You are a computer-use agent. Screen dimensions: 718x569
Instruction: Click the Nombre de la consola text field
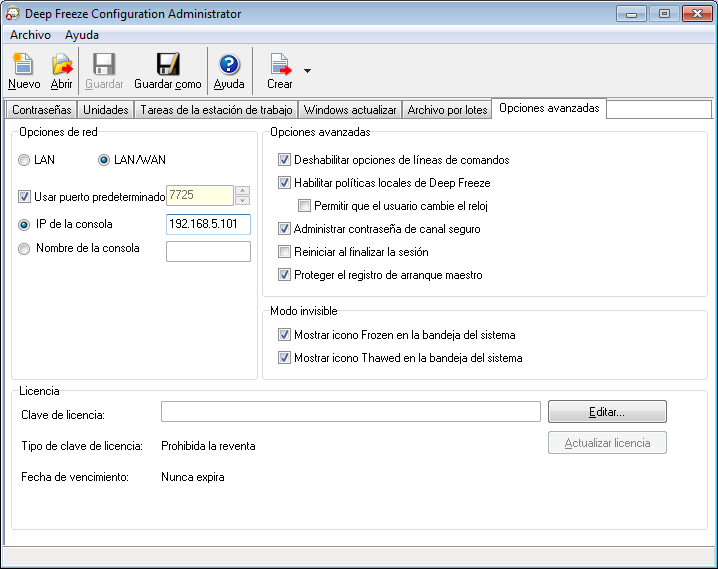tap(208, 251)
